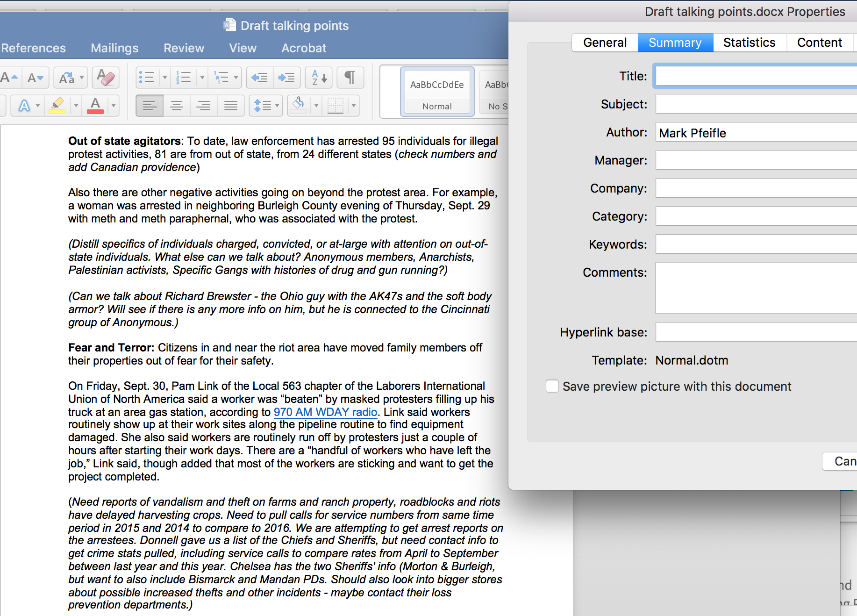This screenshot has width=857, height=616.
Task: Select the No Spacing style thumbnail
Action: coord(494,92)
